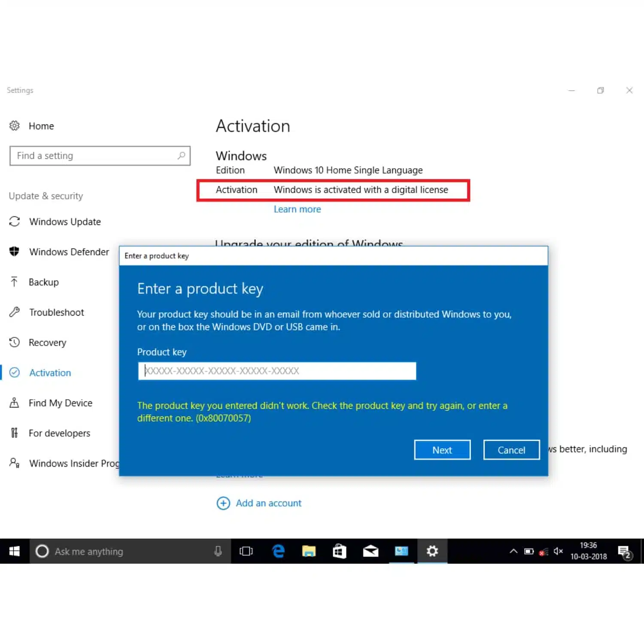The width and height of the screenshot is (644, 644).
Task: Click the Product key input field
Action: coord(277,371)
